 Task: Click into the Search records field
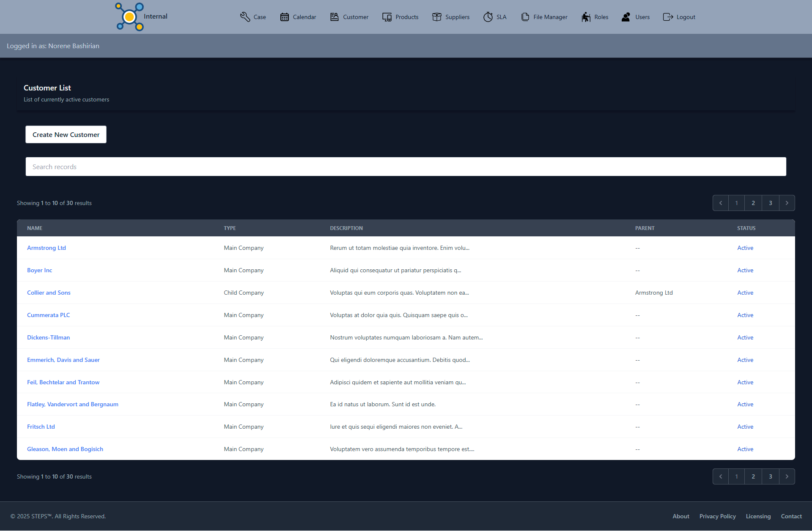(x=406, y=167)
